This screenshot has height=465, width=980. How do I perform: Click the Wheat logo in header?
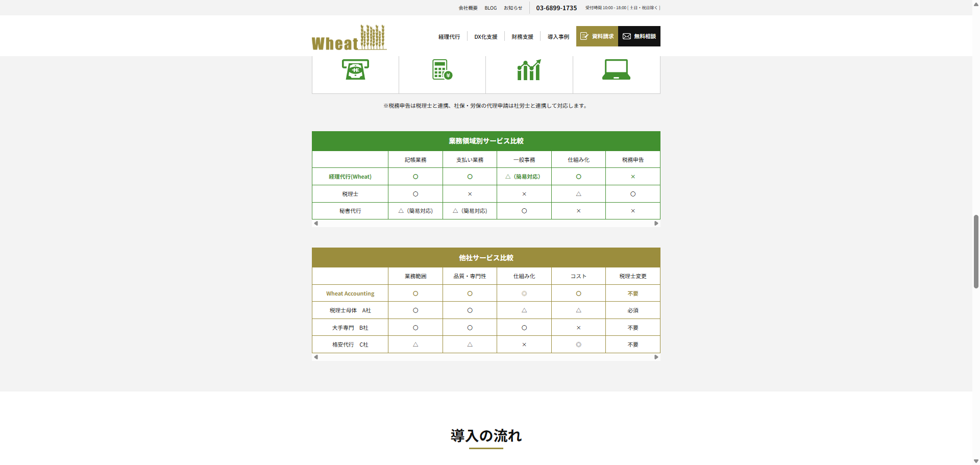[349, 38]
